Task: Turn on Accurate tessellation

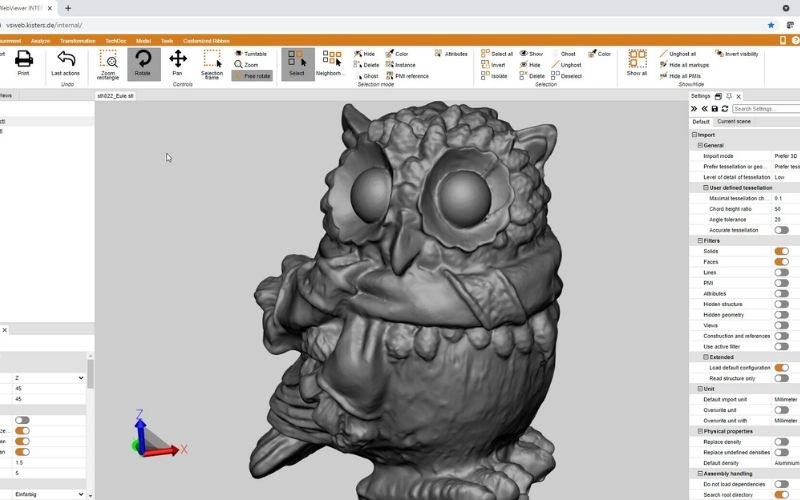Action: click(x=781, y=230)
